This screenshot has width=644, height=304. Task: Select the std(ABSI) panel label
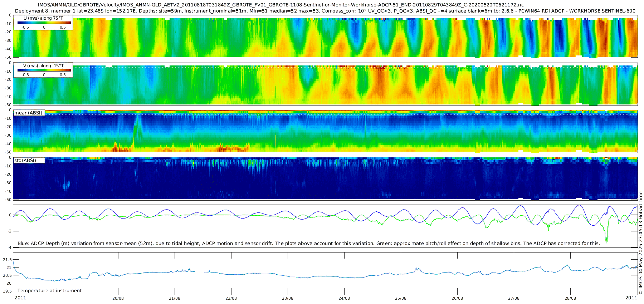29,161
